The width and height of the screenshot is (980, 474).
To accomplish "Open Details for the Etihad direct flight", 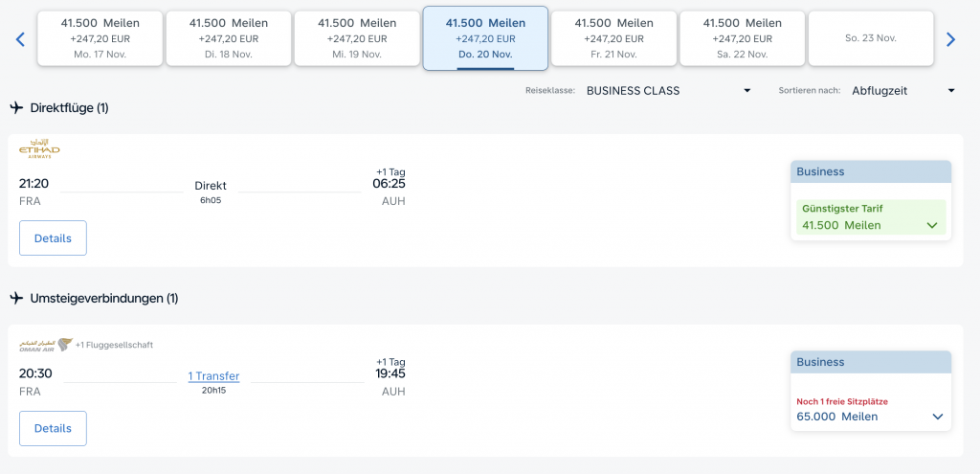I will (x=53, y=238).
